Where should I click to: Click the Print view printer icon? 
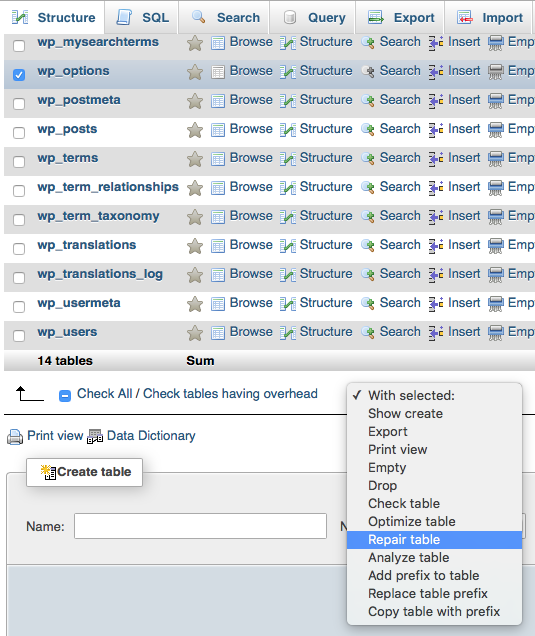(15, 437)
